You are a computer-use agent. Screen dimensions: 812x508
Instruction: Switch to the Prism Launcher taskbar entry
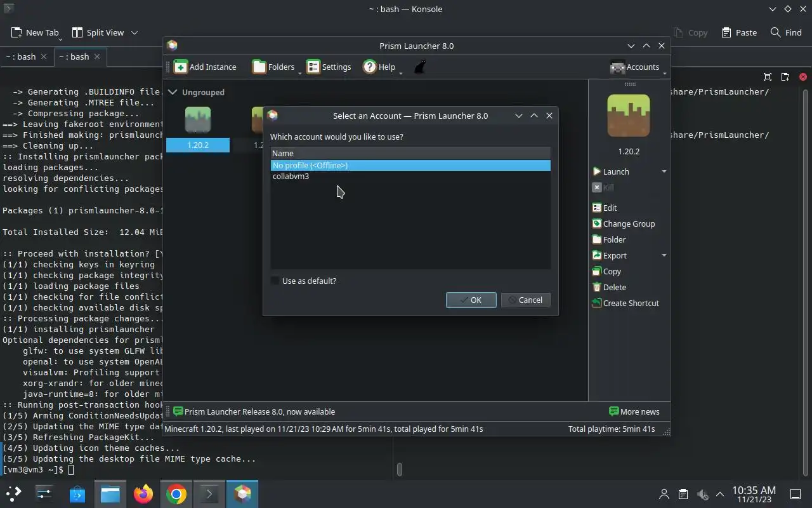click(242, 493)
